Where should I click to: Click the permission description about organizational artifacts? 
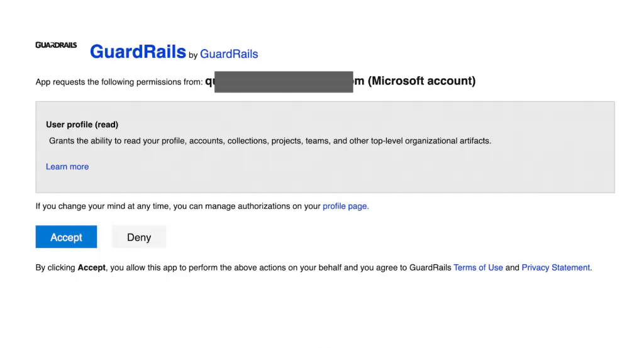click(x=270, y=141)
